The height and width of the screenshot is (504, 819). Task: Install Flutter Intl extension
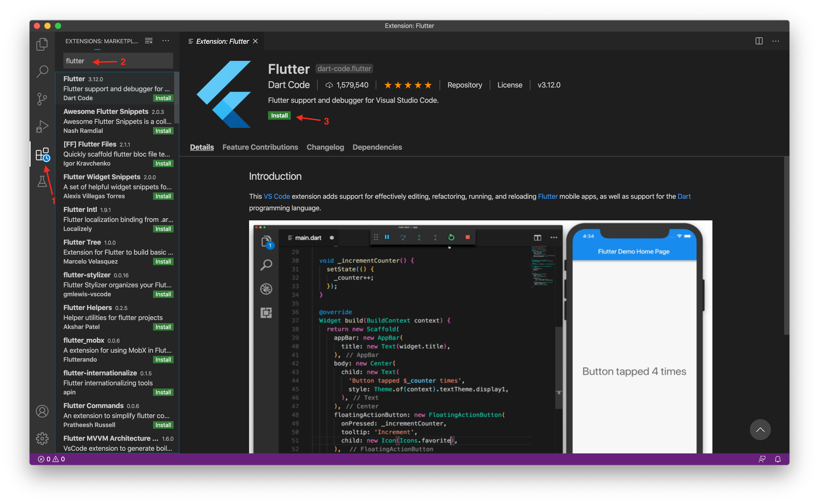point(163,229)
